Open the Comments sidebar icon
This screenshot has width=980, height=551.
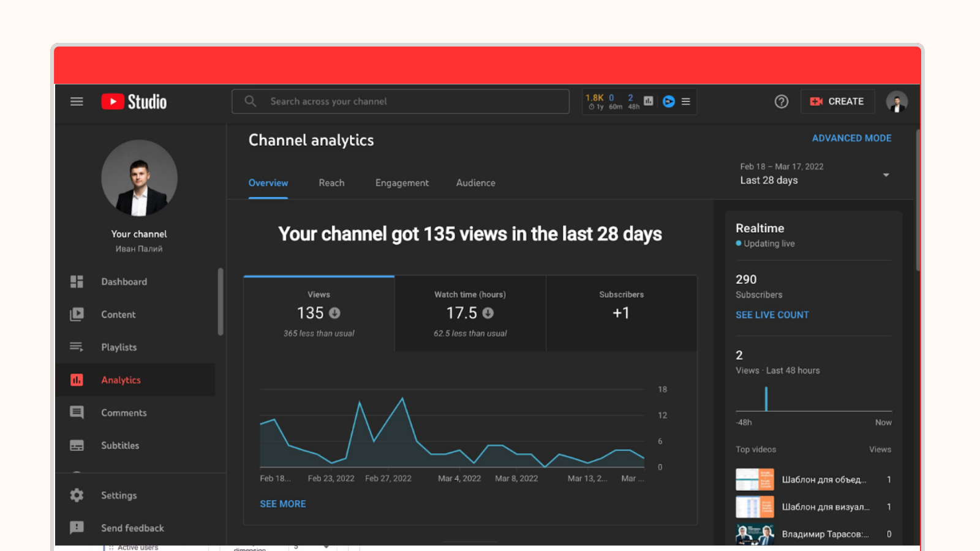click(x=77, y=413)
